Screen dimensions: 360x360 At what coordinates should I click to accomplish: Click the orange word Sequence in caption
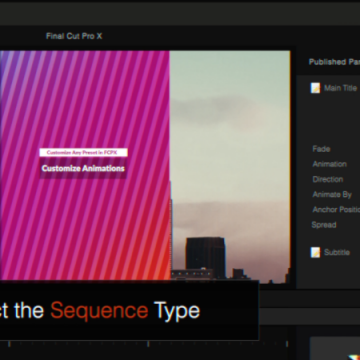99,311
